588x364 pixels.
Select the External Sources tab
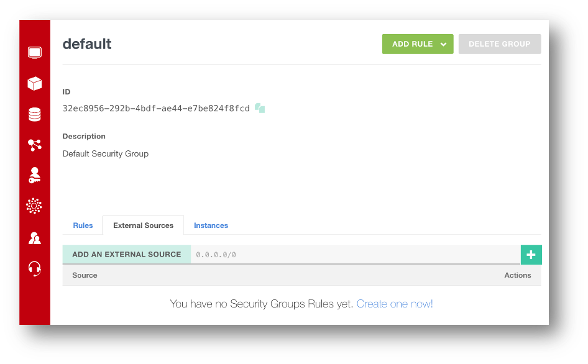tap(143, 225)
